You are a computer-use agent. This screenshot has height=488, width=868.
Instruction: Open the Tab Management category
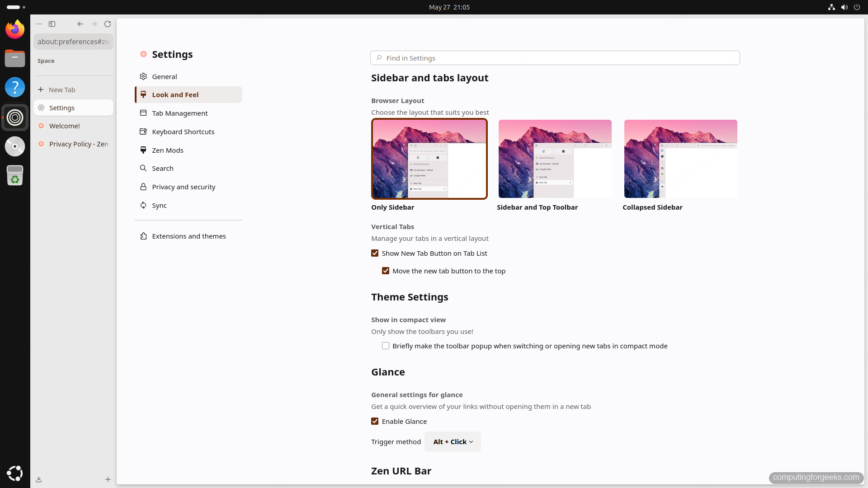point(189,113)
